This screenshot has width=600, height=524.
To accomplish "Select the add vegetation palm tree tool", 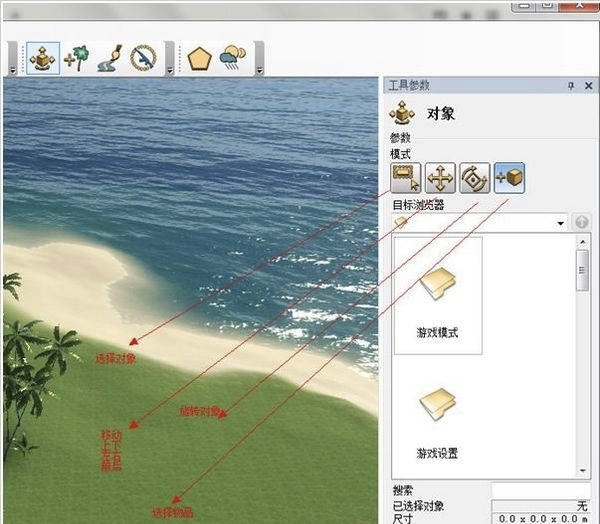I will tap(77, 58).
